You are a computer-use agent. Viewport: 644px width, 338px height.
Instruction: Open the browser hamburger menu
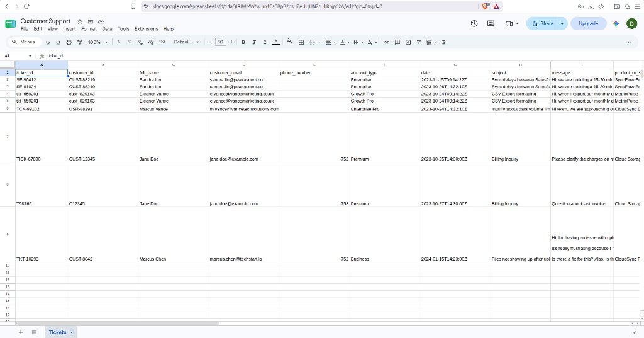637,6
